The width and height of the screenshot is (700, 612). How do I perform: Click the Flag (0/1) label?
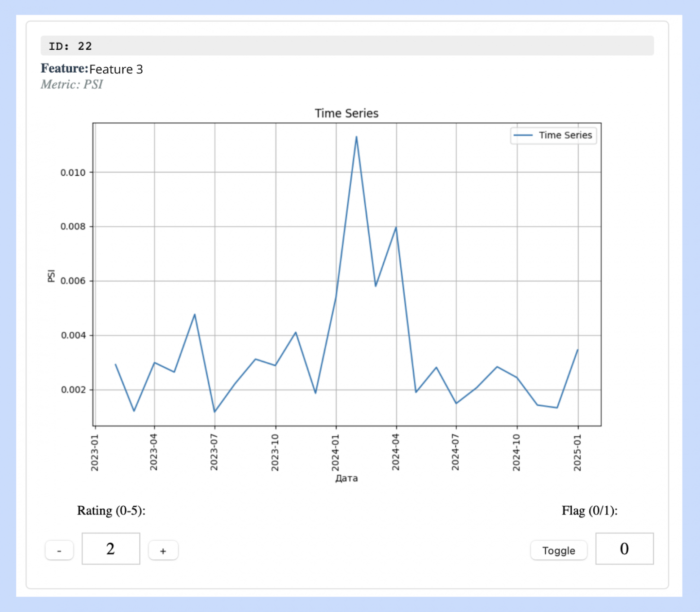click(590, 511)
